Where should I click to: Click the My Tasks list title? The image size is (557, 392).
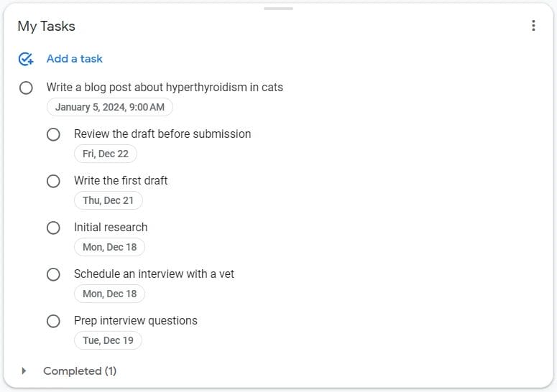coord(47,27)
